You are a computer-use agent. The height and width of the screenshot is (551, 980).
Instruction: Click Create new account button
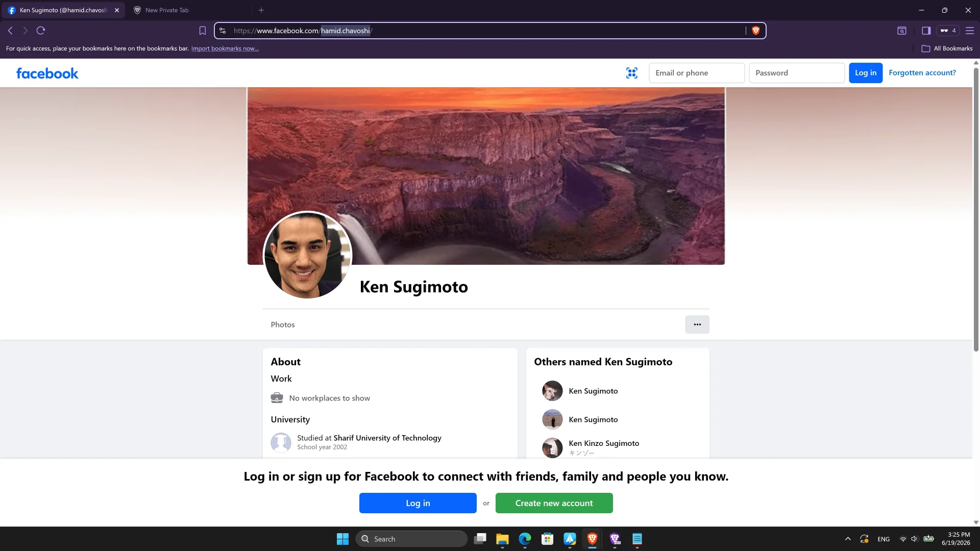tap(554, 503)
